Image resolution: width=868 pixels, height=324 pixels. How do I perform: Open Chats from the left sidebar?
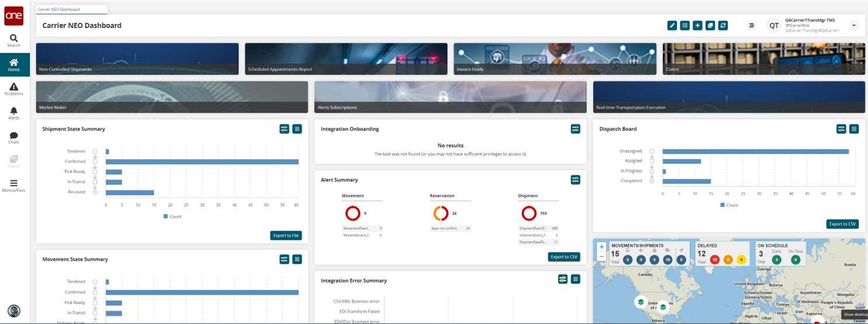click(13, 137)
